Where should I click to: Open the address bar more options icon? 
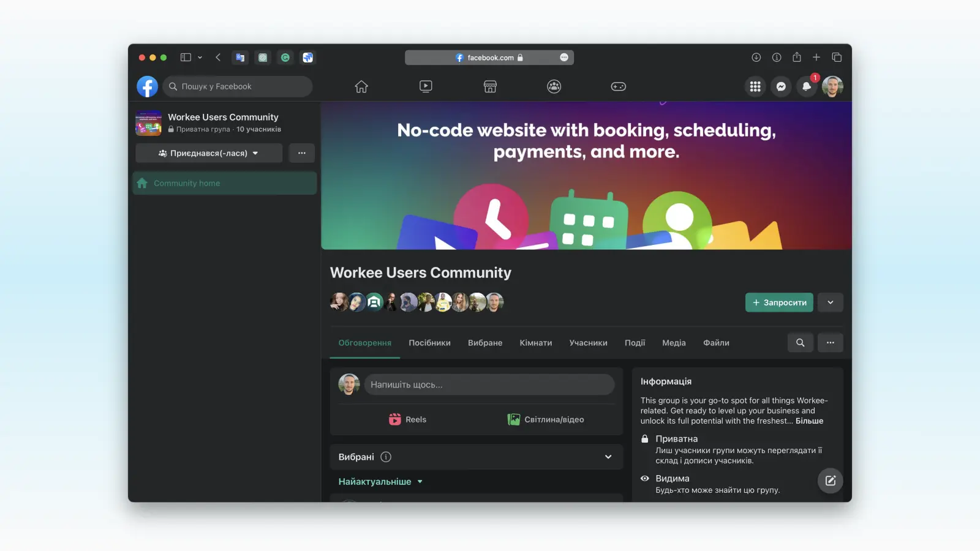click(x=564, y=58)
